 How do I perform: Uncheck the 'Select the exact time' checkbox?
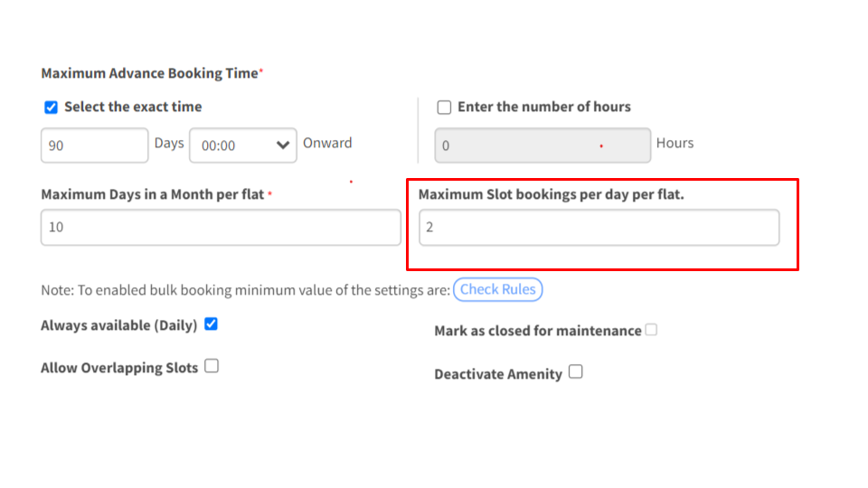[51, 108]
